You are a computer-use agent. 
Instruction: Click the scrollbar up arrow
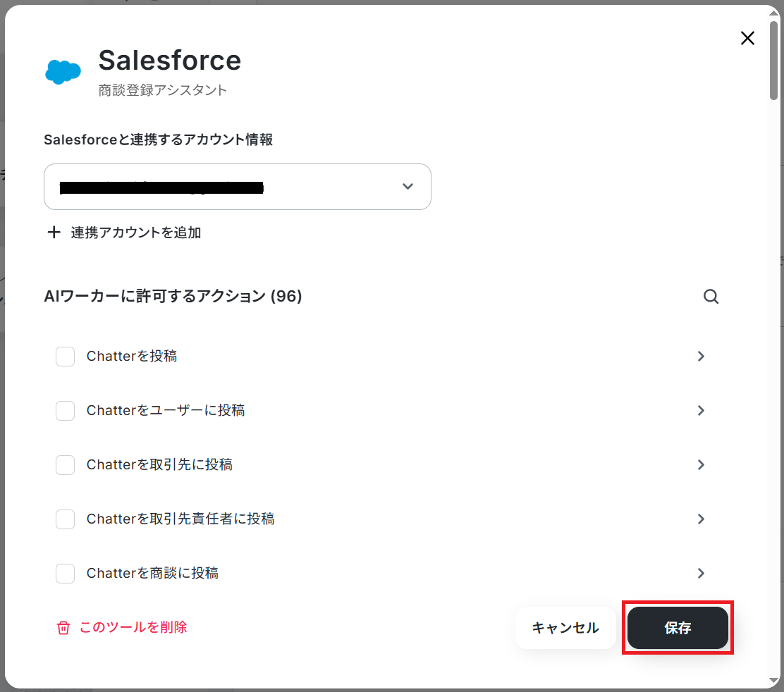[x=774, y=13]
